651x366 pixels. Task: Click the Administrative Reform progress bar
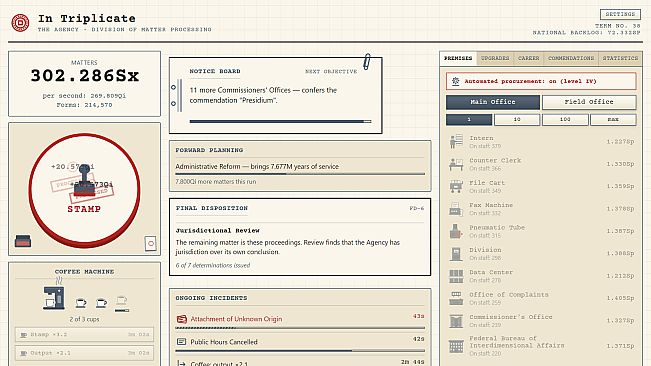point(300,174)
